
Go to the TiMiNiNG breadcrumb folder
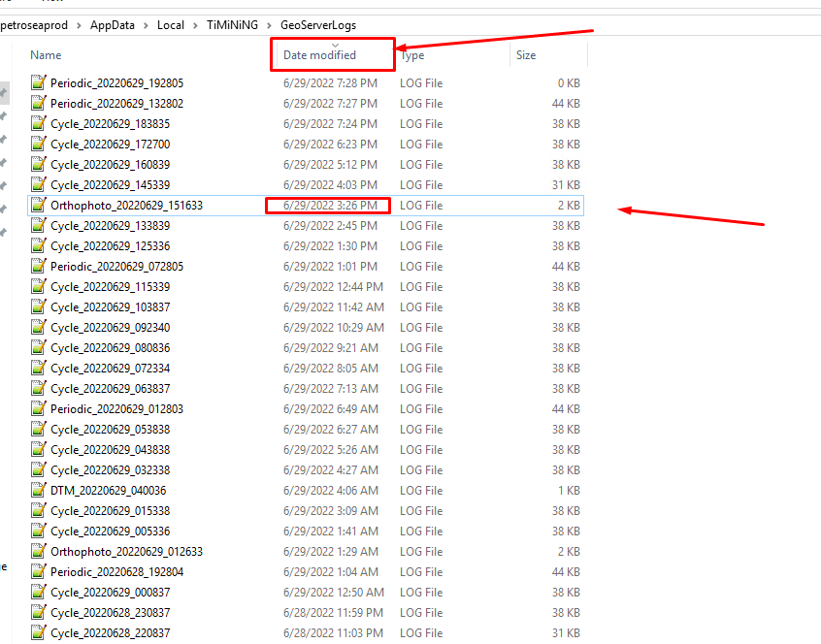[x=233, y=25]
